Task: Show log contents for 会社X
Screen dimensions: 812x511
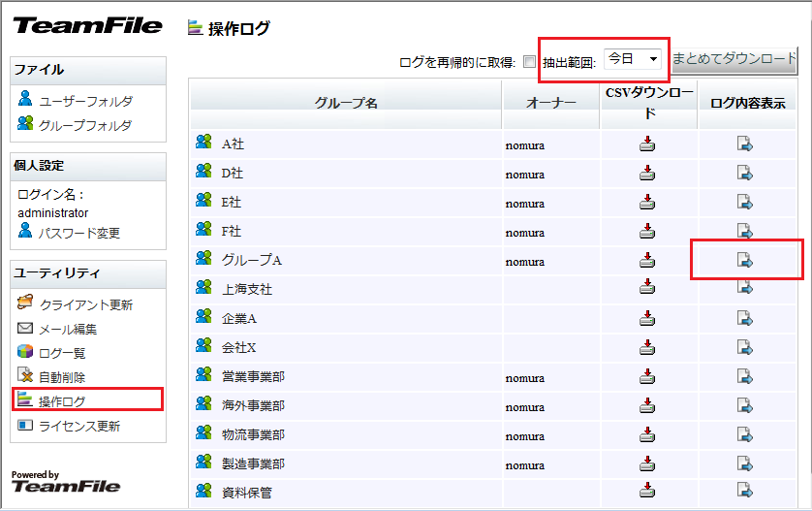Action: pyautogui.click(x=744, y=346)
